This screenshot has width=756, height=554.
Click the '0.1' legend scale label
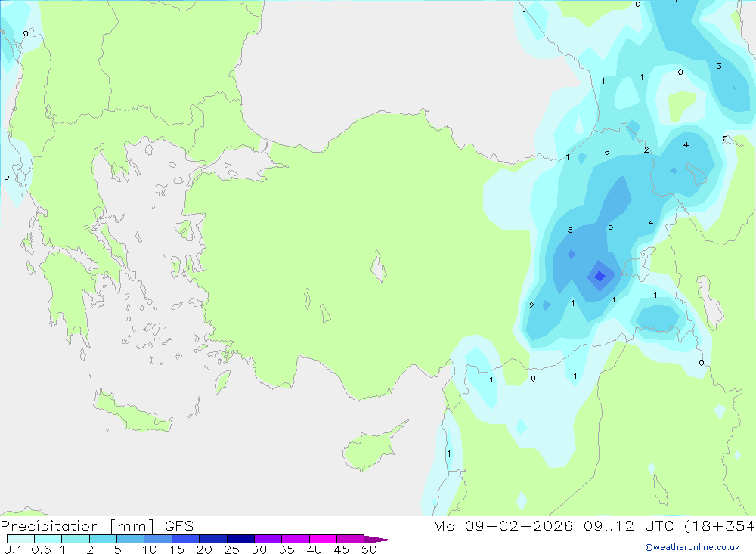(x=13, y=549)
